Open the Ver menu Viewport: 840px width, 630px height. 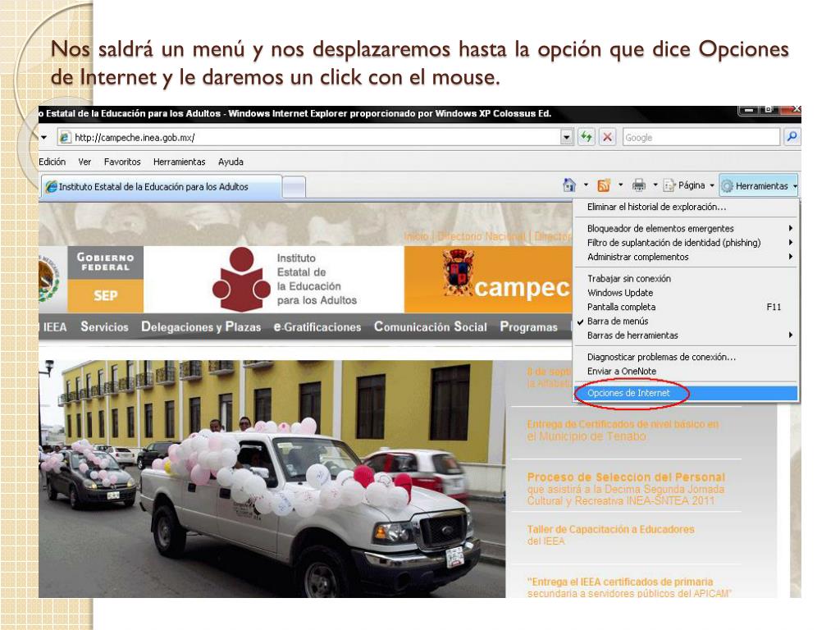(84, 162)
